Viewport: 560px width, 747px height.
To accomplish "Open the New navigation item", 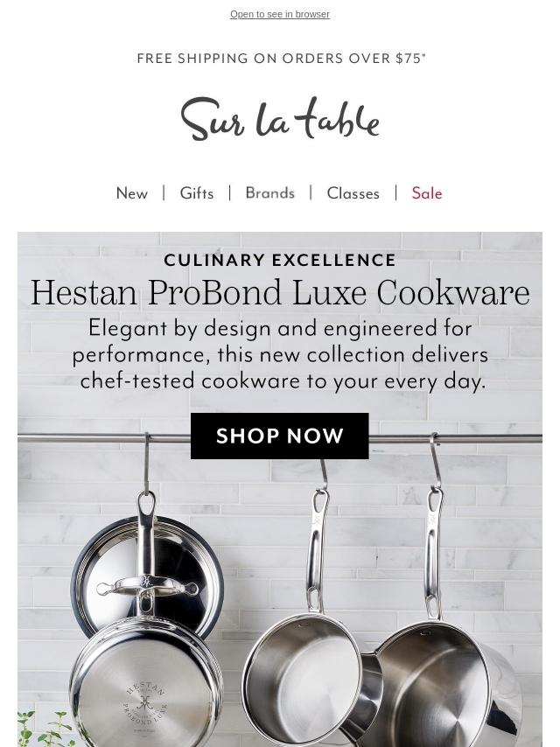I will [132, 193].
